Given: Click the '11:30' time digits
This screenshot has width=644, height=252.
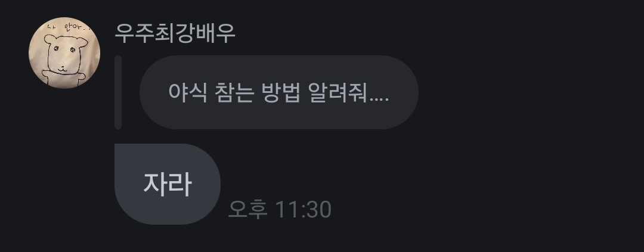Looking at the screenshot, I should click(x=303, y=209).
